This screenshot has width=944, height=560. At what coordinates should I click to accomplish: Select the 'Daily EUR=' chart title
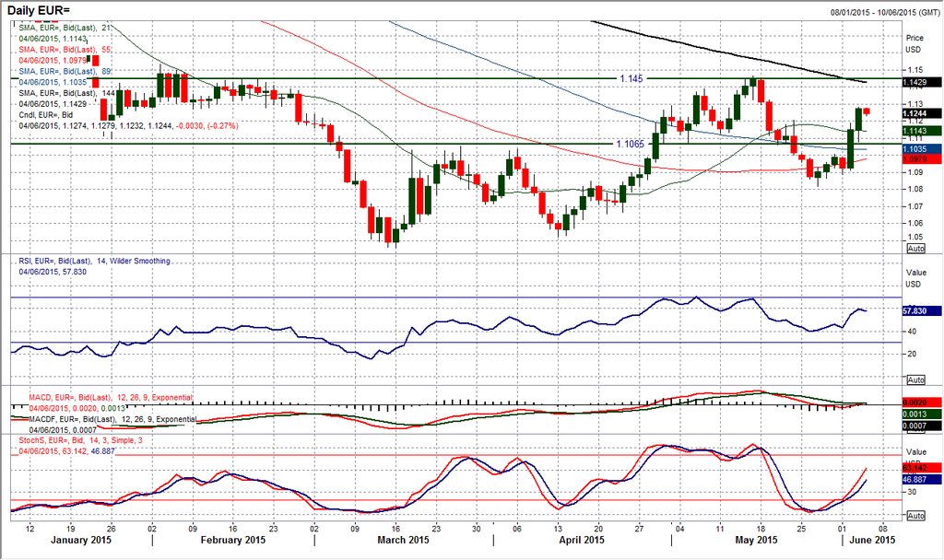[39, 10]
